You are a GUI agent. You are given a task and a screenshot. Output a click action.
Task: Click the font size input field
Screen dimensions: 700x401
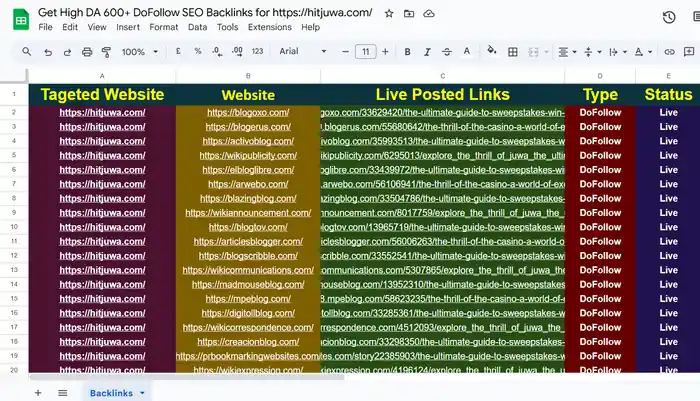pyautogui.click(x=366, y=52)
